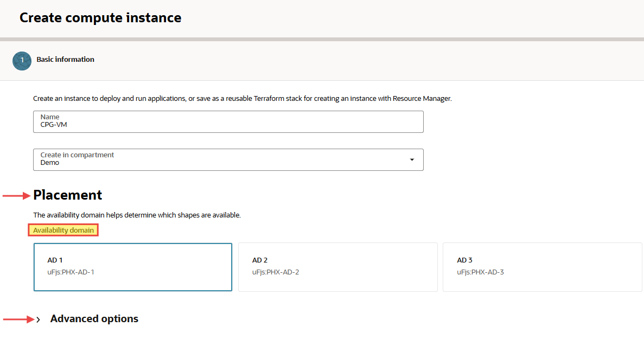Click the Advanced options heading text

tap(94, 319)
